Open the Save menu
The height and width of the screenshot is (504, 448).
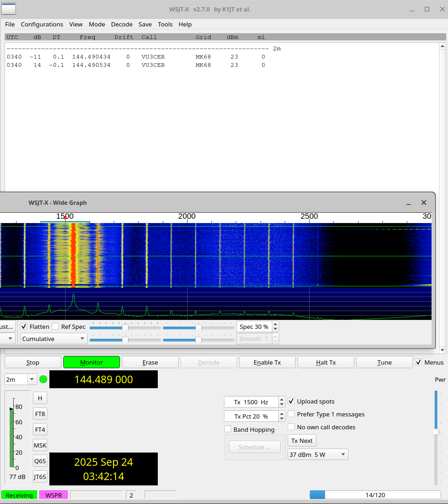[145, 24]
